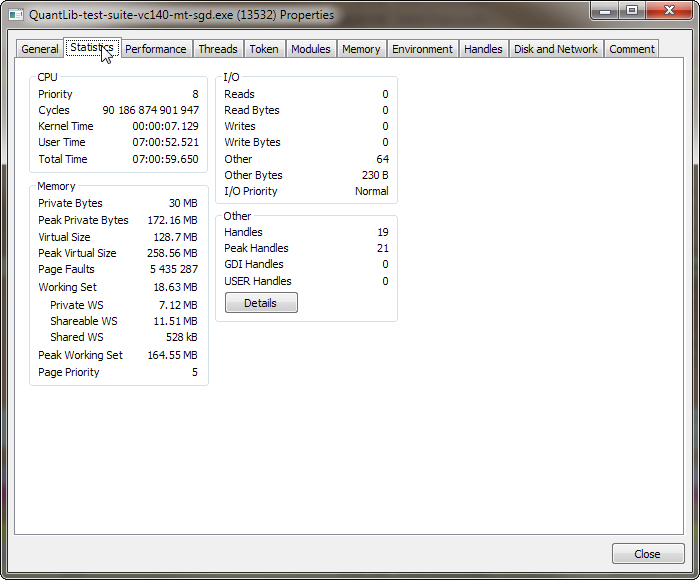The width and height of the screenshot is (700, 580).
Task: Go to the Threads tab
Action: 217,49
